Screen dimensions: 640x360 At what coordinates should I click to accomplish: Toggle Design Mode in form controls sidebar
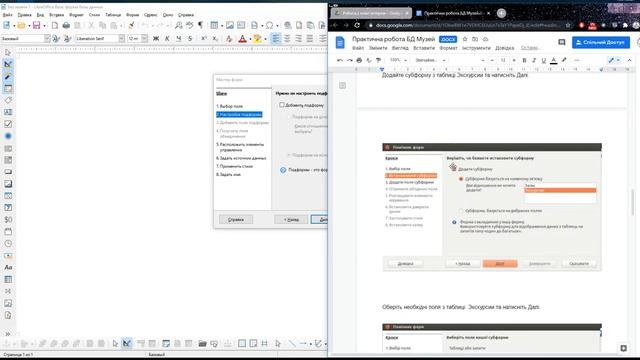tap(8, 64)
